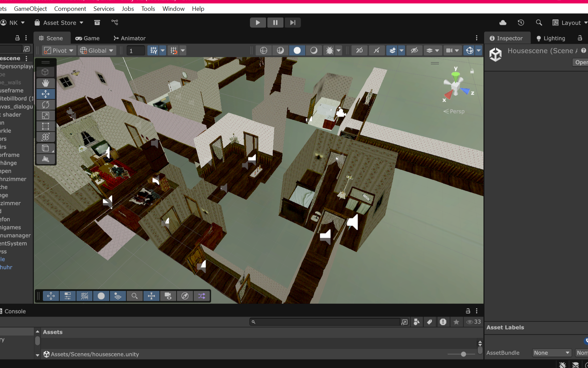Click the Asset Store button
Image resolution: width=588 pixels, height=368 pixels.
[x=59, y=22]
